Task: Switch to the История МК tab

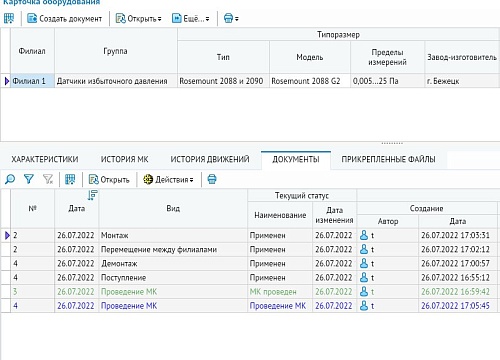Action: 124,159
